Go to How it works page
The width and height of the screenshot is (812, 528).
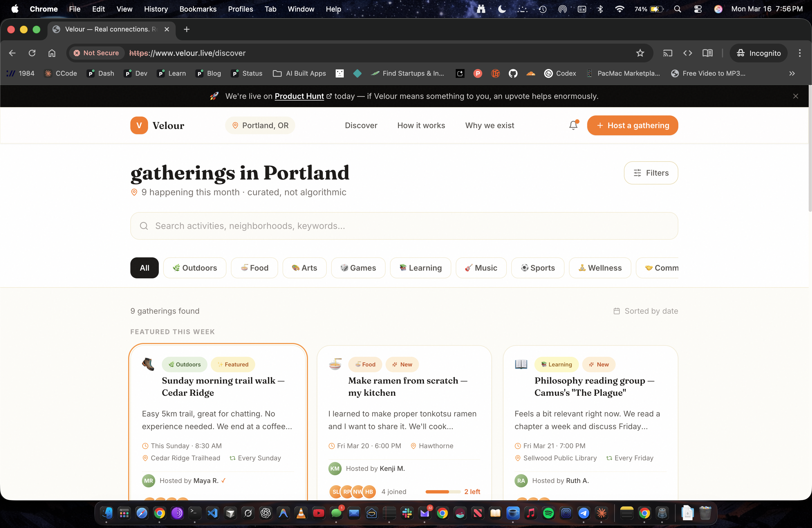tap(421, 125)
